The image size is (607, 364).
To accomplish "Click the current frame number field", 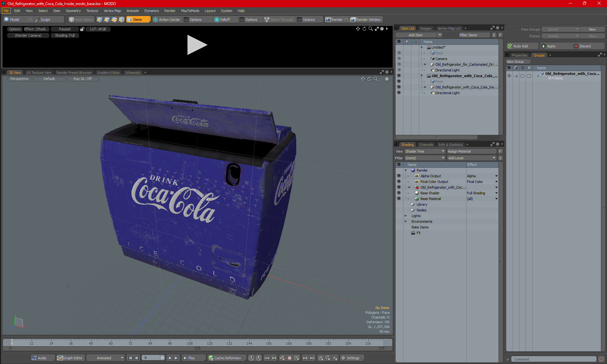I will [151, 358].
